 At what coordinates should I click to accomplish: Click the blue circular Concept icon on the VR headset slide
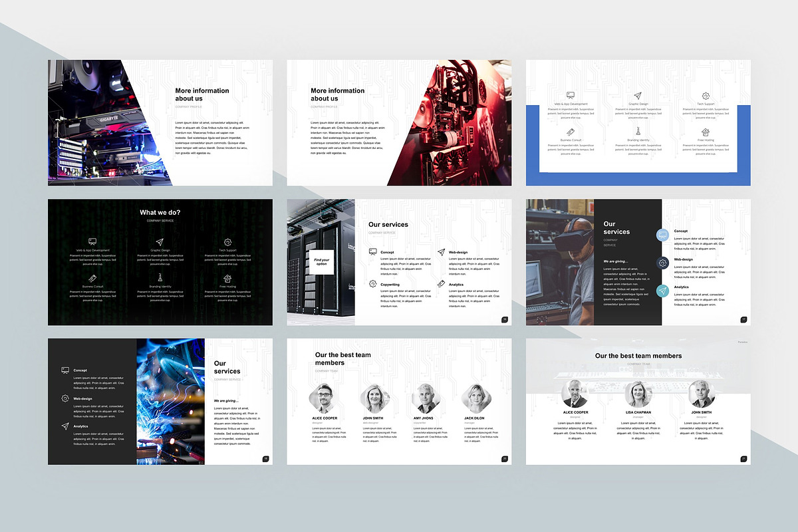tap(662, 235)
